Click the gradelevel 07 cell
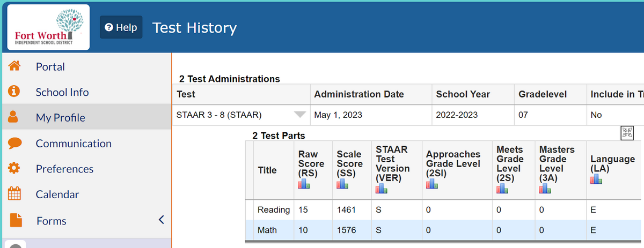Image resolution: width=644 pixels, height=248 pixels. pyautogui.click(x=550, y=115)
